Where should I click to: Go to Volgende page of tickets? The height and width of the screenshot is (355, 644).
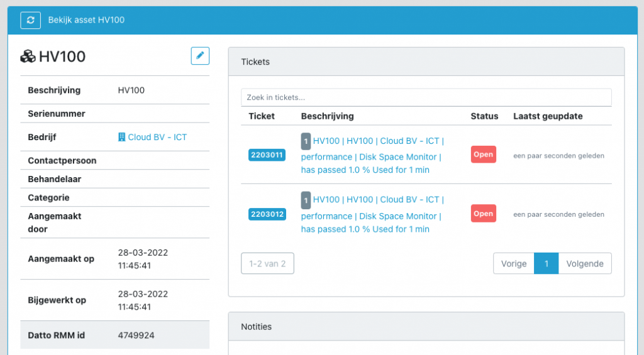[x=585, y=263]
